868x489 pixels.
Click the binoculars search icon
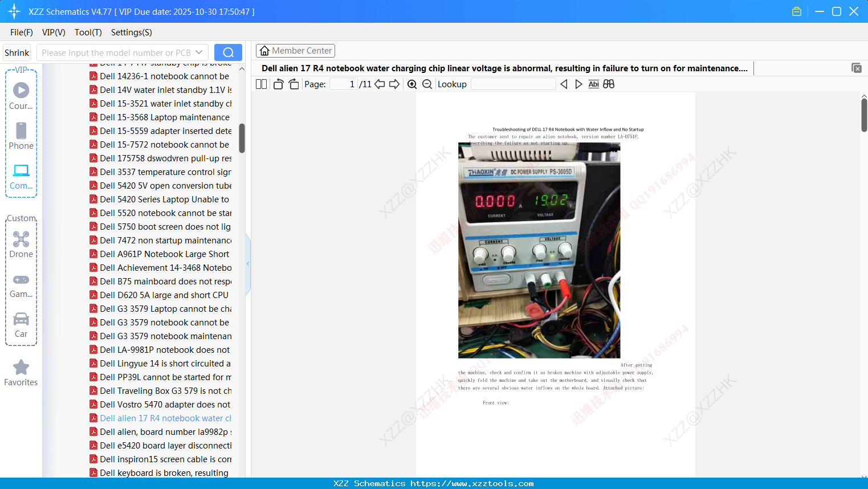point(609,84)
